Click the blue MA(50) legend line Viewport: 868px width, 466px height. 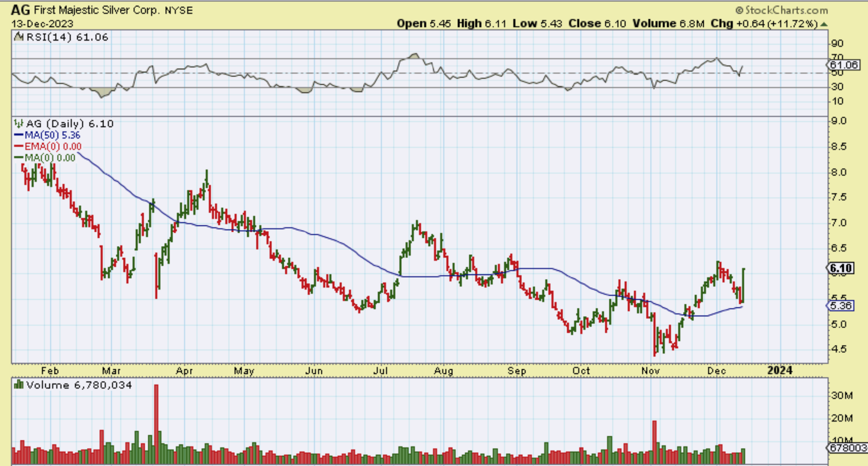[18, 135]
